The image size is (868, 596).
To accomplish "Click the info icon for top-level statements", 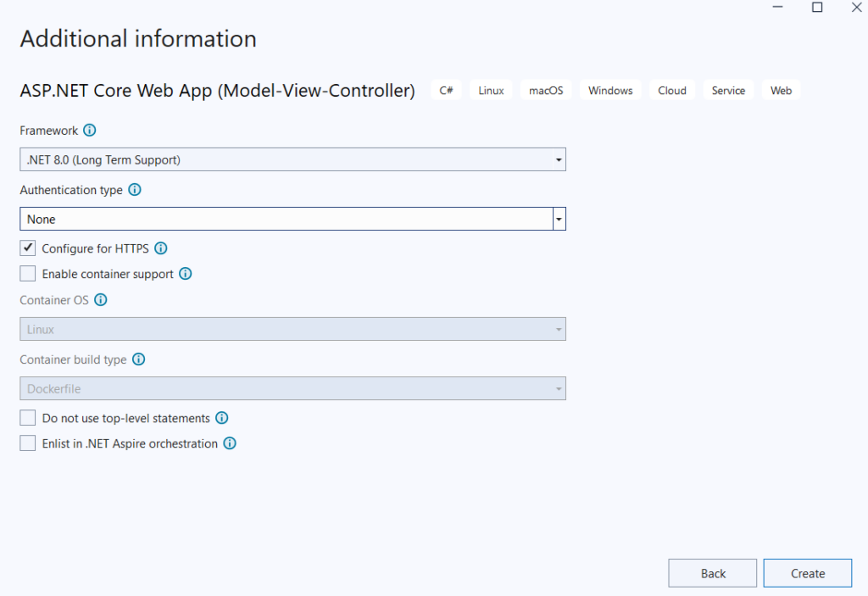I will tap(221, 418).
